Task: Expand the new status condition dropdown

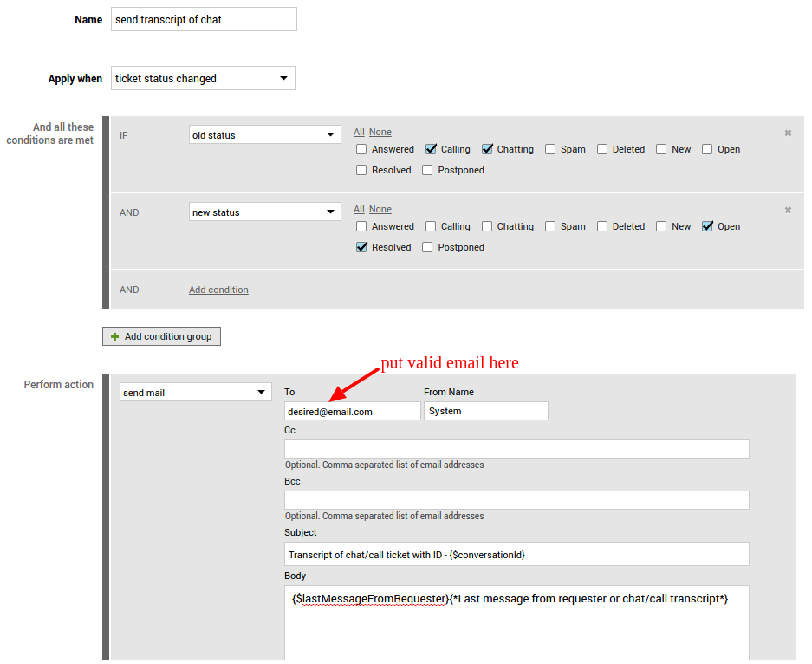Action: (264, 212)
